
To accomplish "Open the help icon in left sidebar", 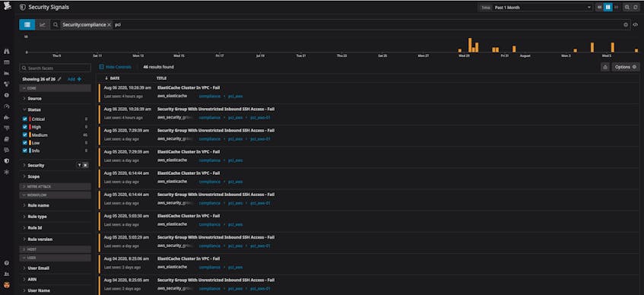I will (x=7, y=263).
